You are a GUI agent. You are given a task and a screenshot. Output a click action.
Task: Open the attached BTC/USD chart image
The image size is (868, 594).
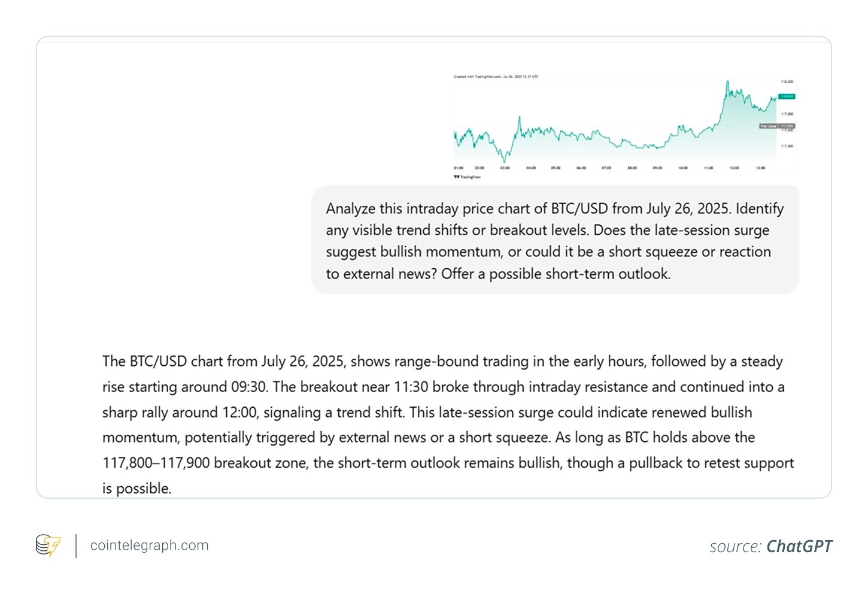click(x=624, y=126)
